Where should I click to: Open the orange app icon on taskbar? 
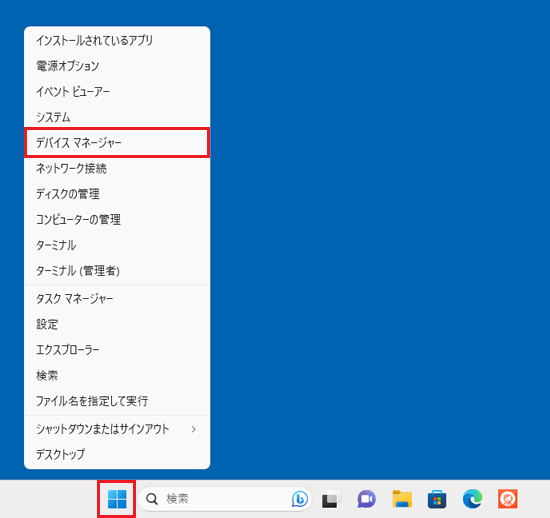coord(508,499)
